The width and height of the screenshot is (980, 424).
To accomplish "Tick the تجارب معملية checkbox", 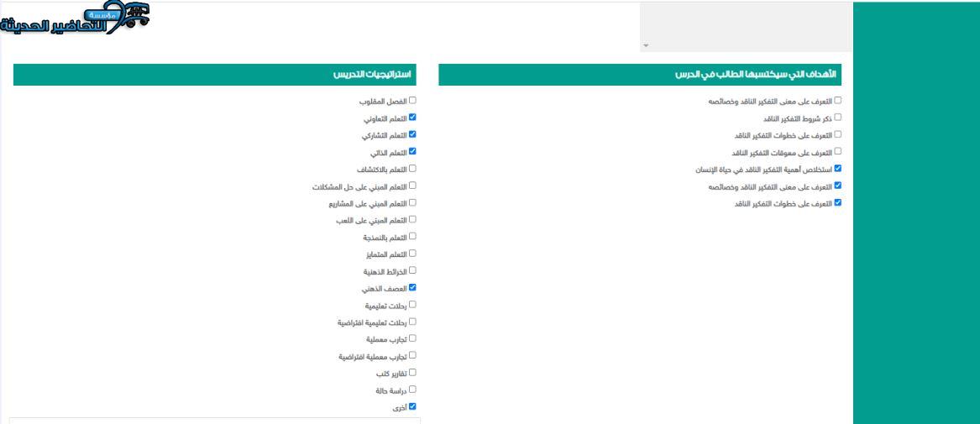I will tap(412, 338).
